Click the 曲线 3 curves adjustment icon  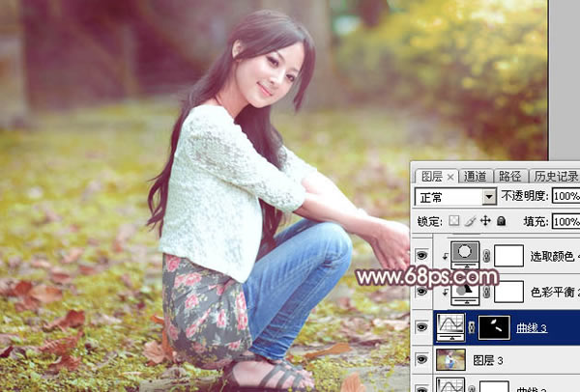[450, 327]
